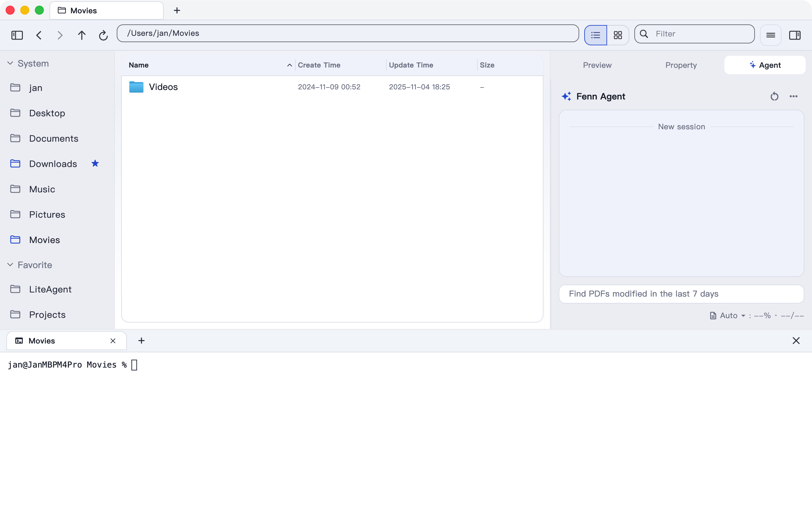
Task: Toggle the left sidebar panel
Action: pos(17,35)
